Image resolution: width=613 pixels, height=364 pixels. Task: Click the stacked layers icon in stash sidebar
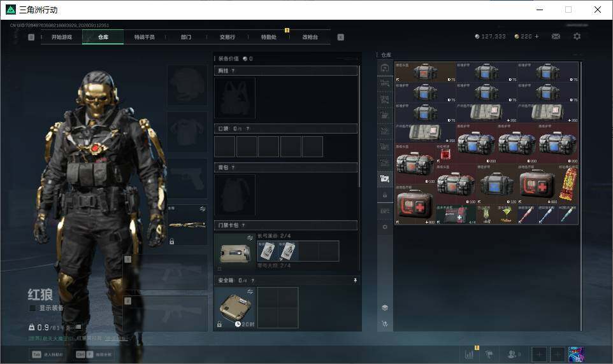click(x=385, y=308)
